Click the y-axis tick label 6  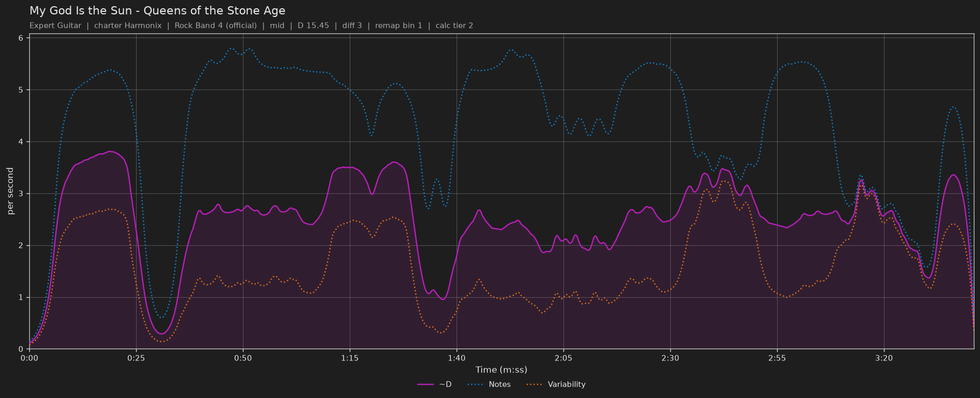21,38
